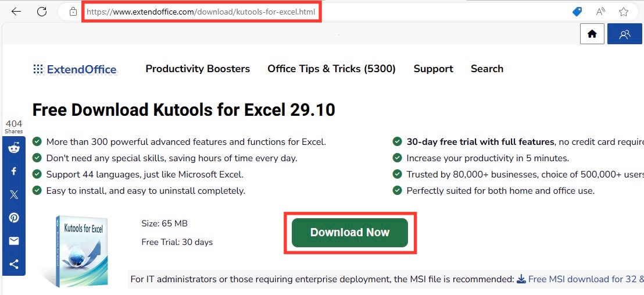Open the home button on the page
This screenshot has width=644, height=295.
pyautogui.click(x=592, y=34)
